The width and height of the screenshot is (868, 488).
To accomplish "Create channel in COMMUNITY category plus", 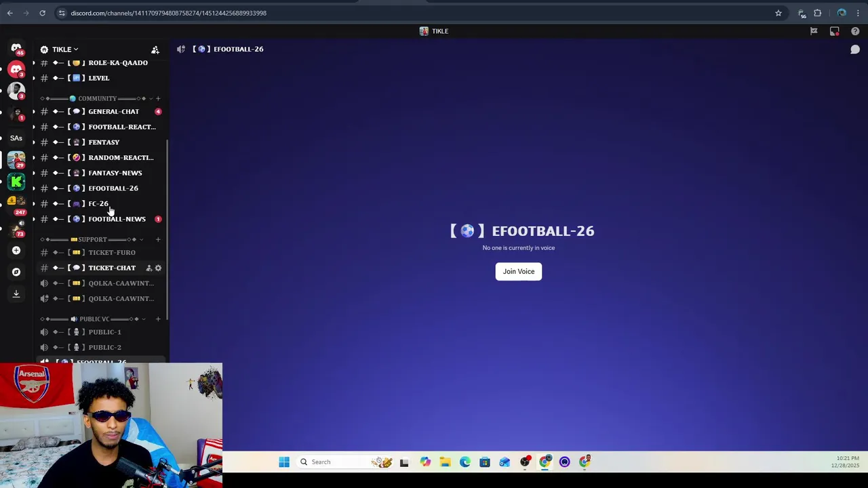I will click(158, 98).
